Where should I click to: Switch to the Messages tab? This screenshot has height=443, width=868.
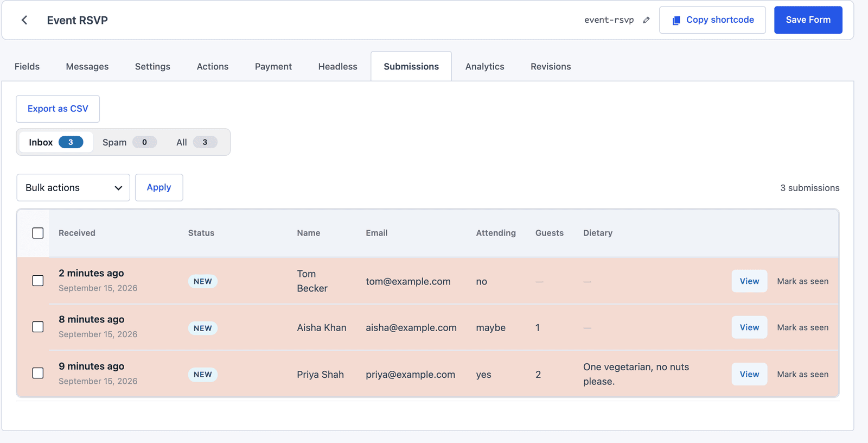pyautogui.click(x=87, y=66)
